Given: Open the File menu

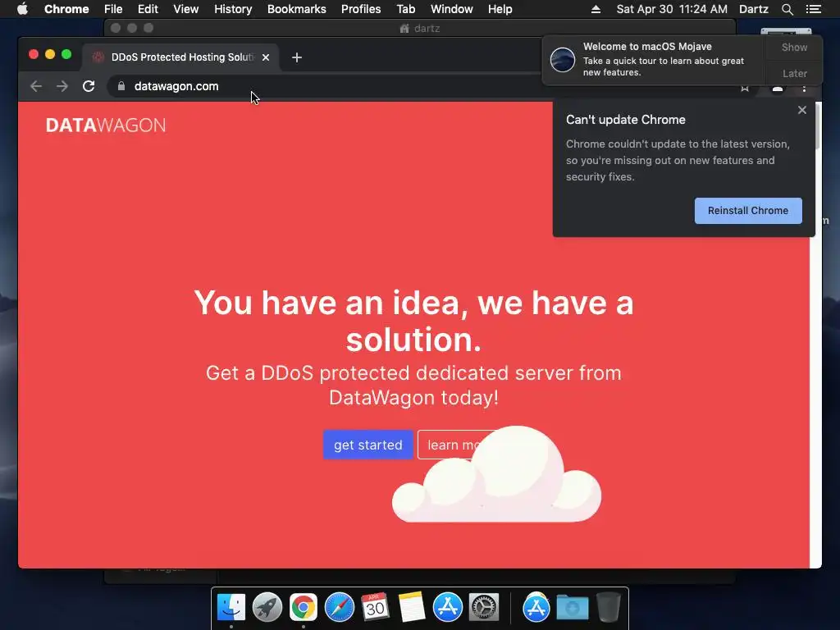Looking at the screenshot, I should [113, 9].
